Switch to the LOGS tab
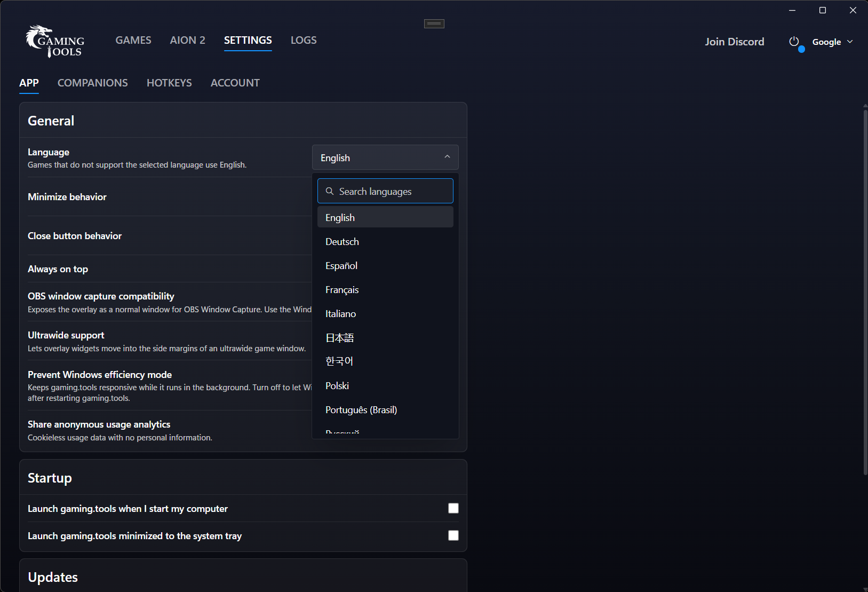868x592 pixels. pos(304,40)
